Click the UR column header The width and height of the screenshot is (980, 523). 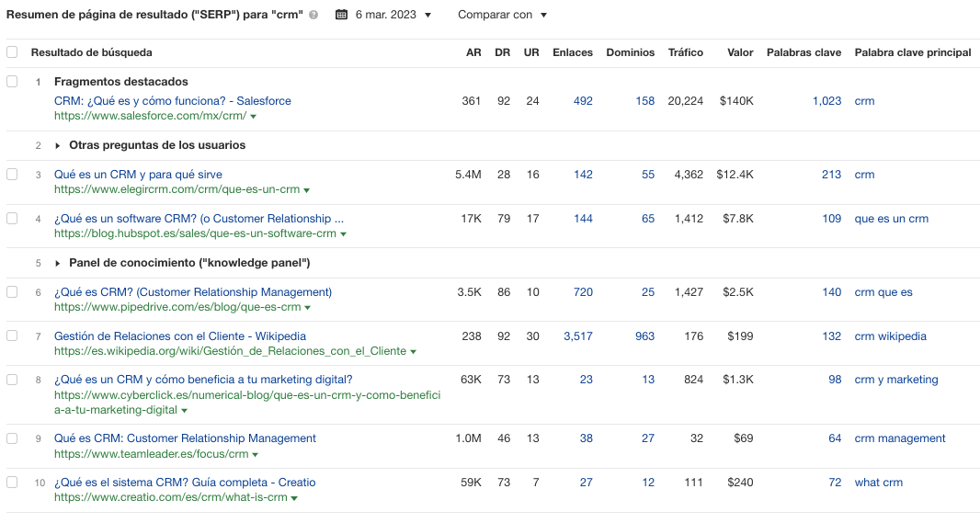tap(531, 52)
